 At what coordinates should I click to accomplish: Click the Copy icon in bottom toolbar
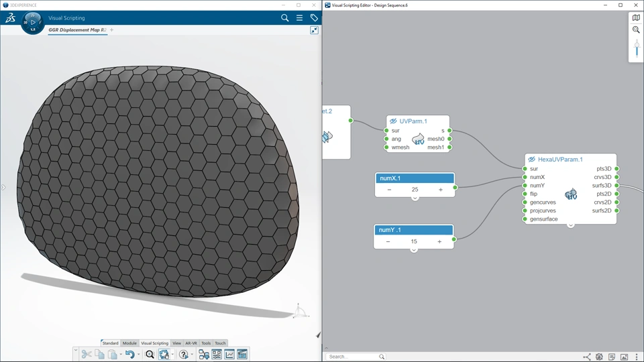point(99,354)
